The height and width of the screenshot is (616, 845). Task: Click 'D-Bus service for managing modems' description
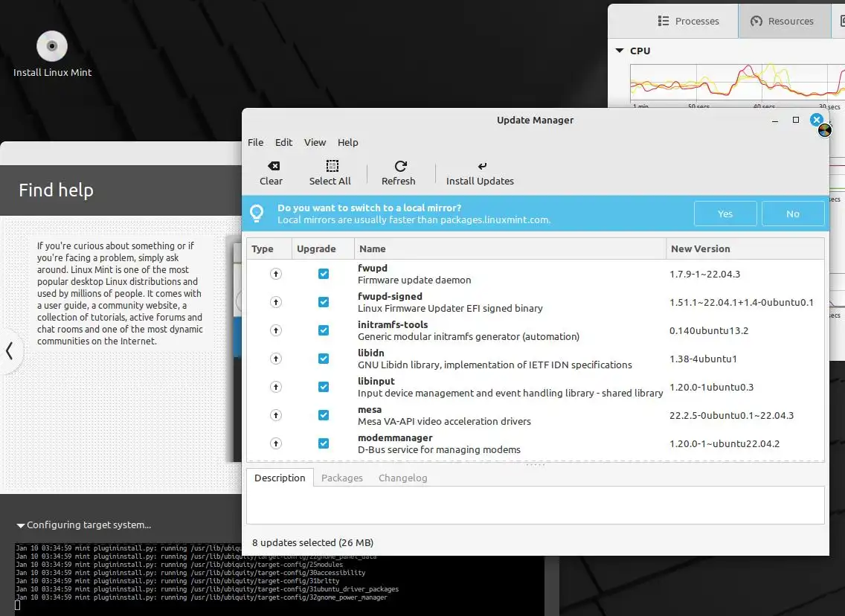tap(439, 449)
